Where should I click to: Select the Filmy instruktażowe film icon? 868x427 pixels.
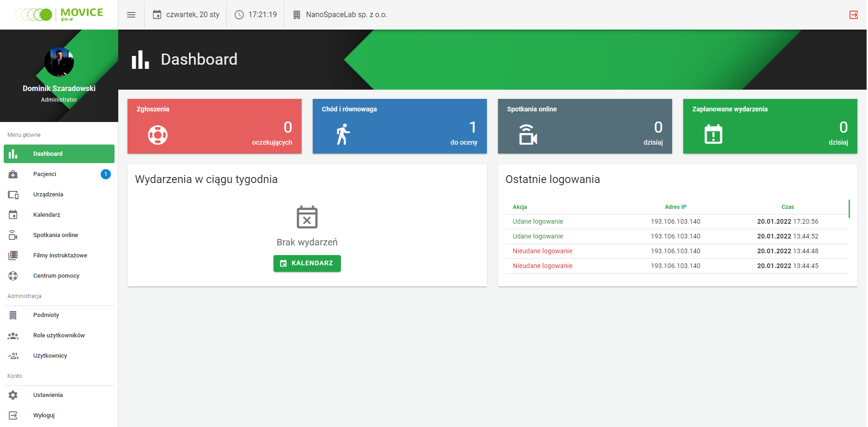coord(13,255)
